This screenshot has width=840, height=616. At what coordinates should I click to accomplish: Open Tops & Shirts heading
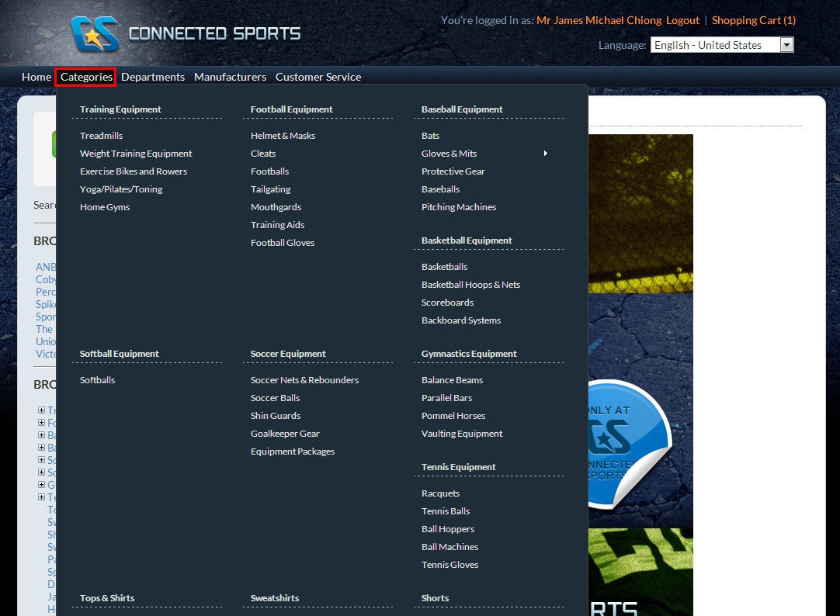tap(107, 598)
